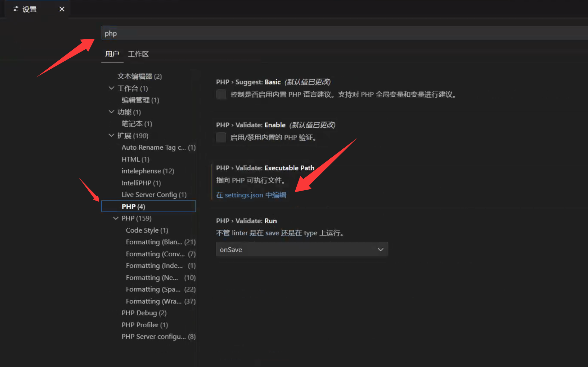Select 文本编辑器 (2) in settings tree
The height and width of the screenshot is (367, 588).
tap(139, 76)
